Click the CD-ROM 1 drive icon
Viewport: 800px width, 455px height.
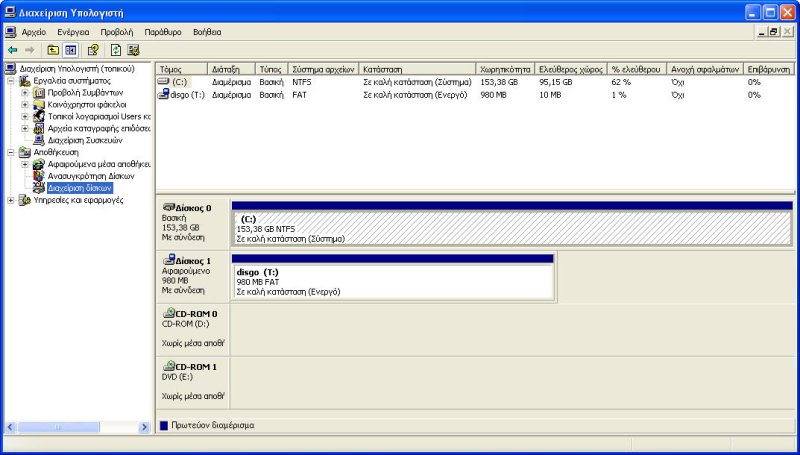tap(168, 366)
